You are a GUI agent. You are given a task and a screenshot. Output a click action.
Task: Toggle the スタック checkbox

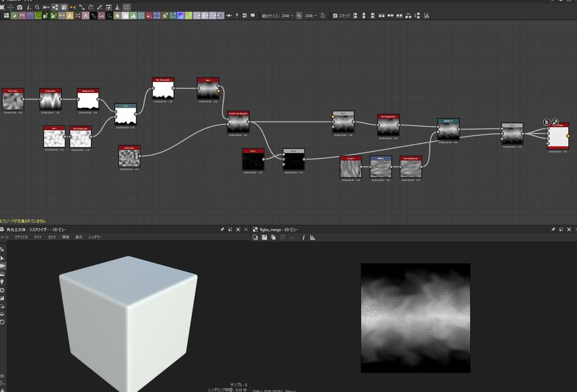click(335, 15)
